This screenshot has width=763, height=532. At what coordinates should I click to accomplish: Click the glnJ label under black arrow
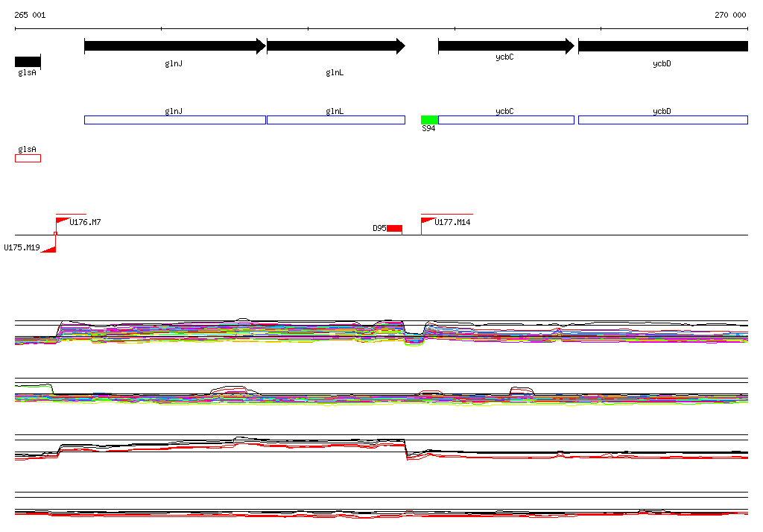tap(174, 64)
